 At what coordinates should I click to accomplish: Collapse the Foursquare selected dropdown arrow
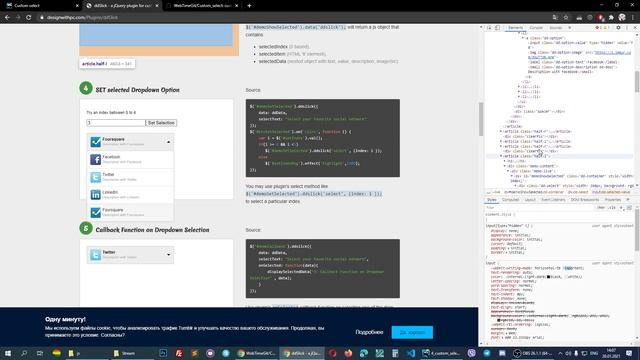pyautogui.click(x=169, y=142)
